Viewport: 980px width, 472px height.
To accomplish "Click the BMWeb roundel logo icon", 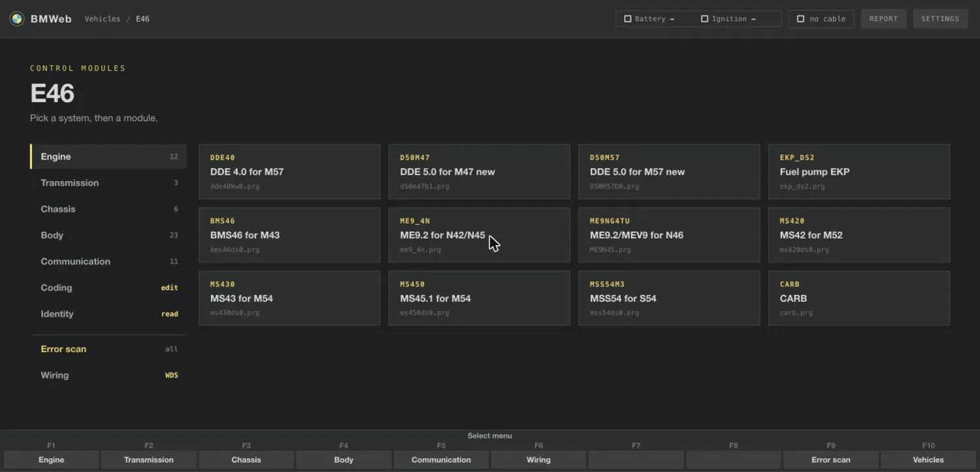I will coord(17,19).
